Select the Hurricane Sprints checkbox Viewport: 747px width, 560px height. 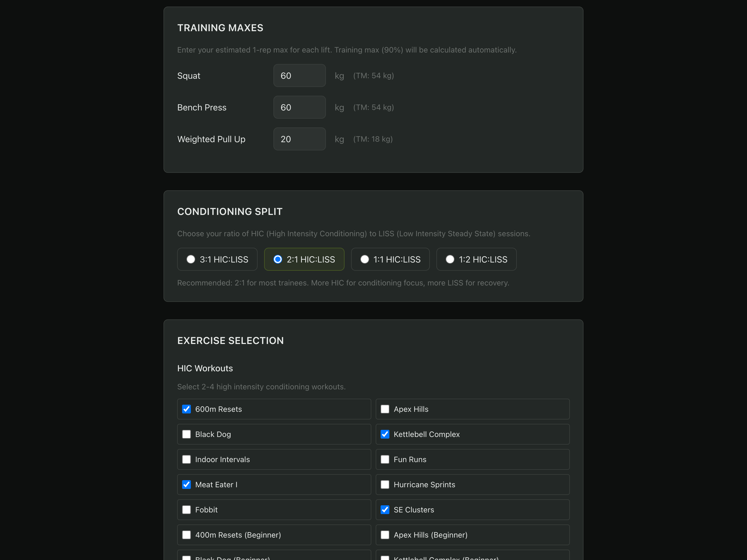point(385,485)
